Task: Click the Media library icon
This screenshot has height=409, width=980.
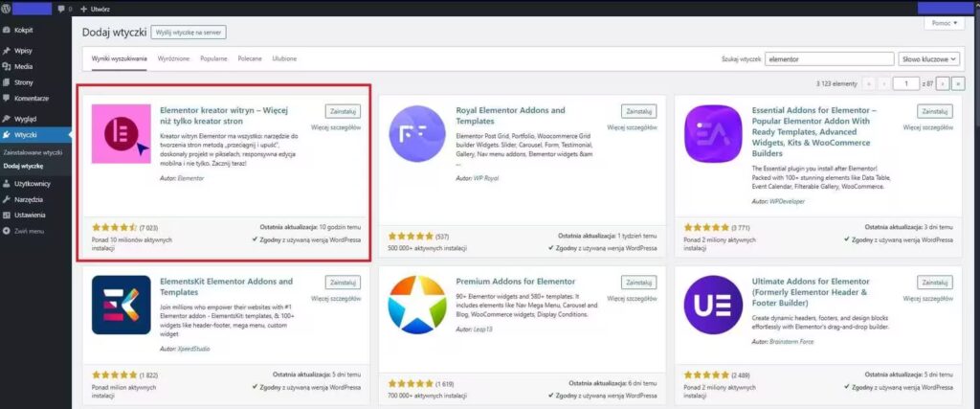Action: point(7,66)
